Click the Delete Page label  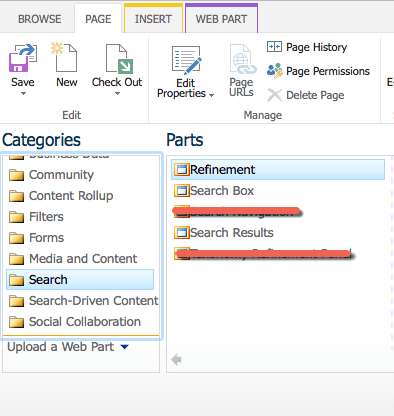(x=315, y=95)
